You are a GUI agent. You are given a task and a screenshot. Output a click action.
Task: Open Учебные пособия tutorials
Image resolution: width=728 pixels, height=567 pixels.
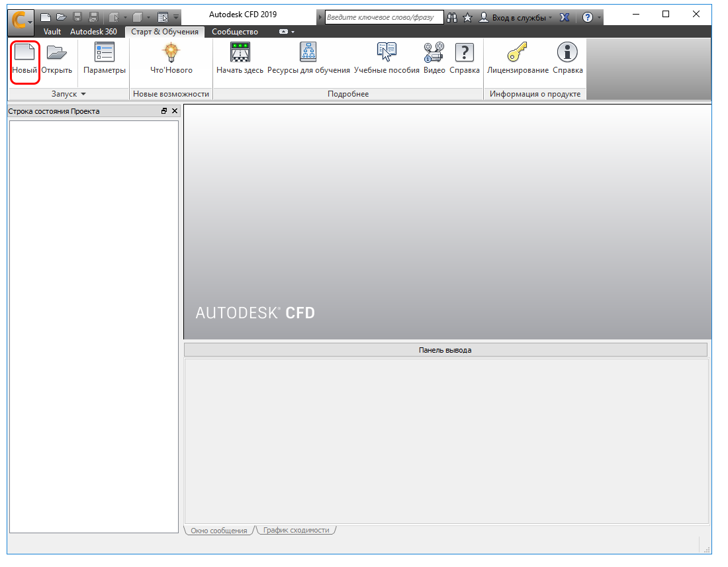(387, 58)
